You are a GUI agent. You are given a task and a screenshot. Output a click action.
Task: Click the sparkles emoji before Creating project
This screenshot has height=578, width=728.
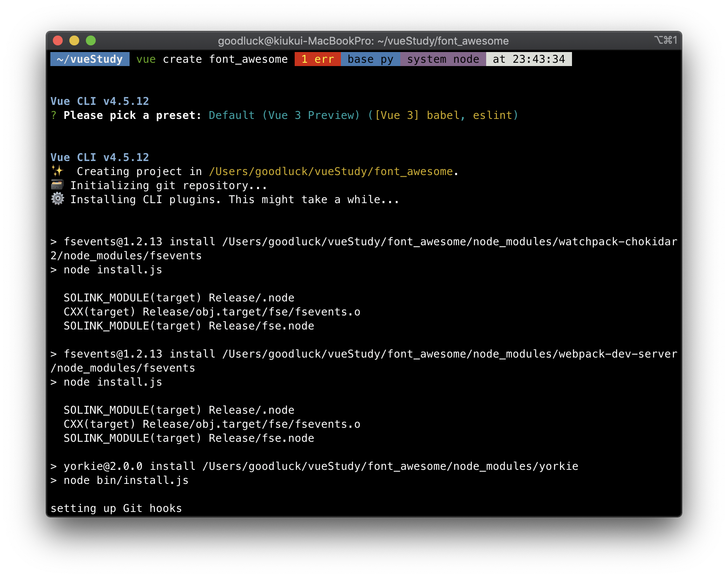coord(57,171)
